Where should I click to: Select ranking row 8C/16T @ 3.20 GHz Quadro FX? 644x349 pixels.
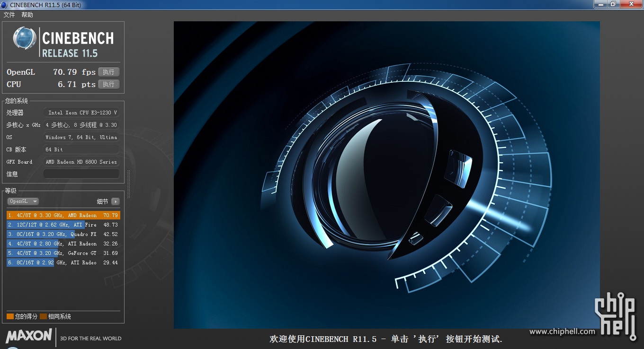pyautogui.click(x=63, y=234)
